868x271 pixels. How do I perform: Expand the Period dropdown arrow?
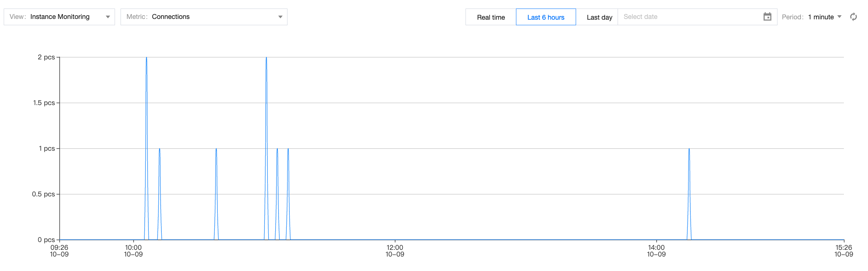[x=839, y=17]
